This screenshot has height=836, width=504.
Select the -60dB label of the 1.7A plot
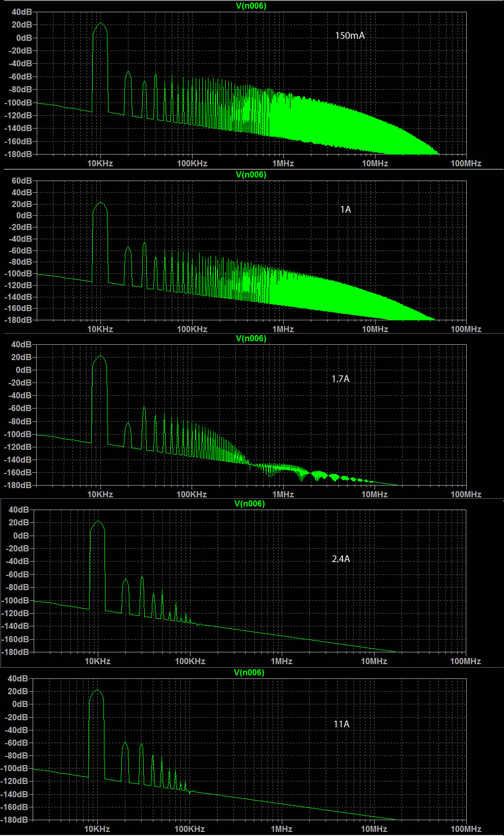click(x=20, y=408)
